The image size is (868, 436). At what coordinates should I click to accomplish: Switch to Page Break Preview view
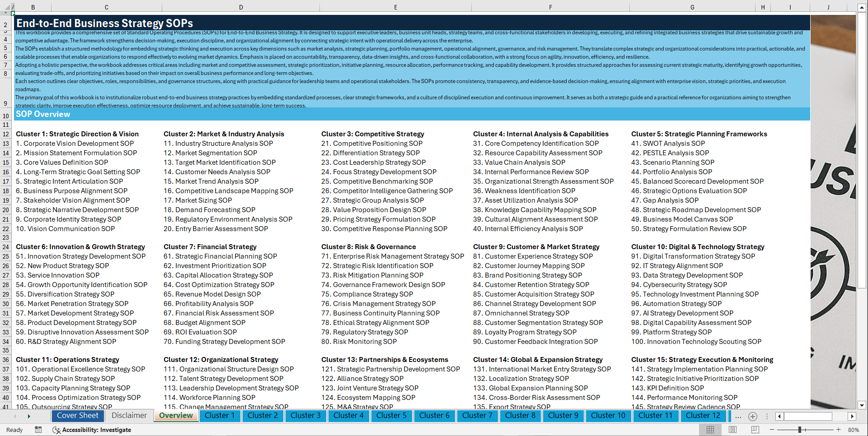[755, 430]
